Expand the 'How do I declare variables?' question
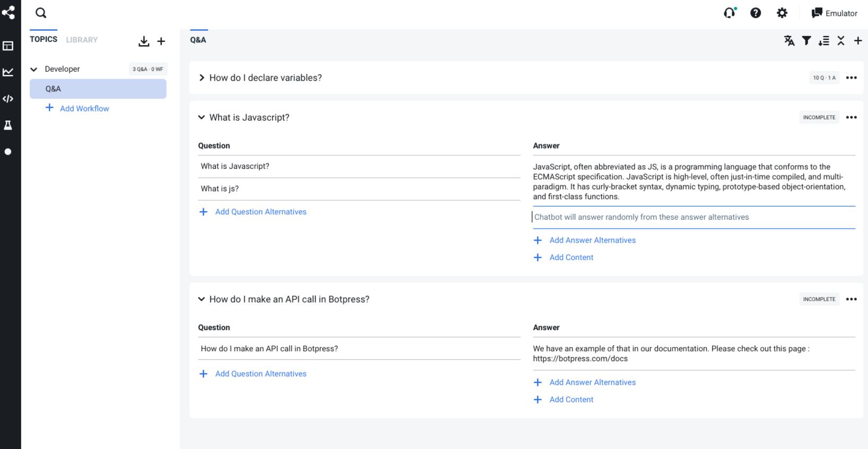The image size is (868, 449). 202,78
